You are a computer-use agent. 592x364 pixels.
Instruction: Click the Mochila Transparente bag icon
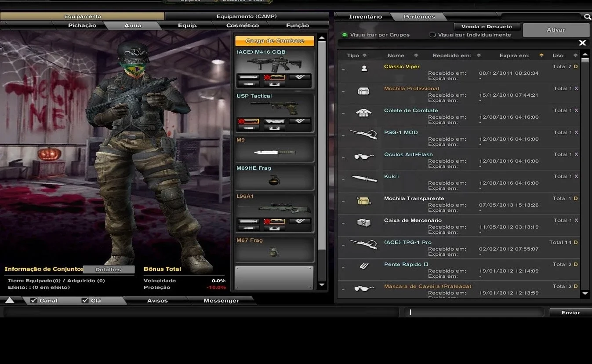click(364, 201)
